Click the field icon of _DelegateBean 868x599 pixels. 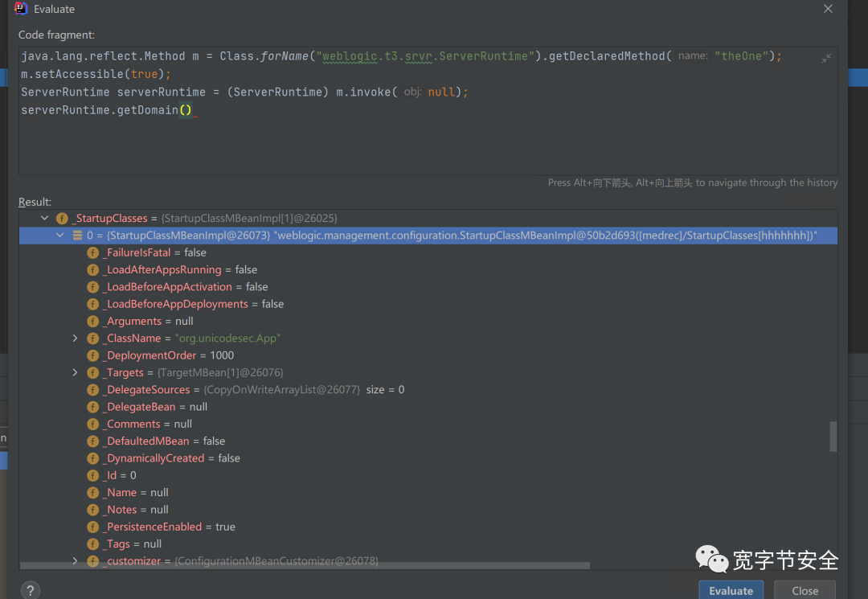[93, 408]
